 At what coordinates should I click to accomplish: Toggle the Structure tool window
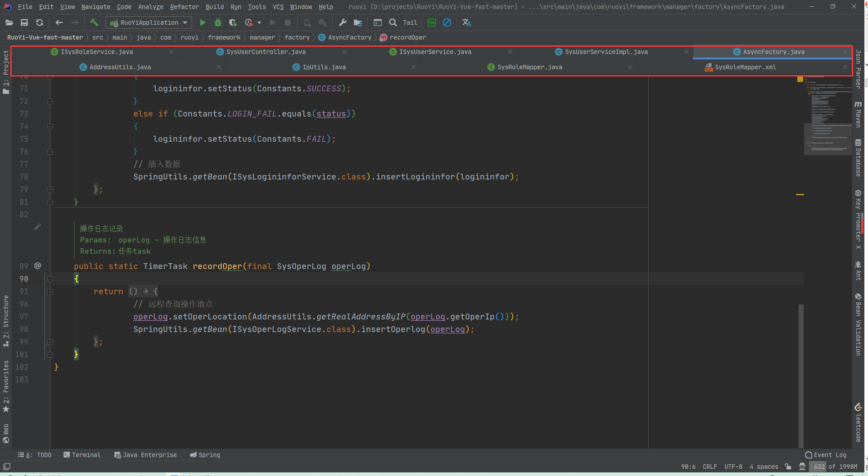pyautogui.click(x=6, y=321)
